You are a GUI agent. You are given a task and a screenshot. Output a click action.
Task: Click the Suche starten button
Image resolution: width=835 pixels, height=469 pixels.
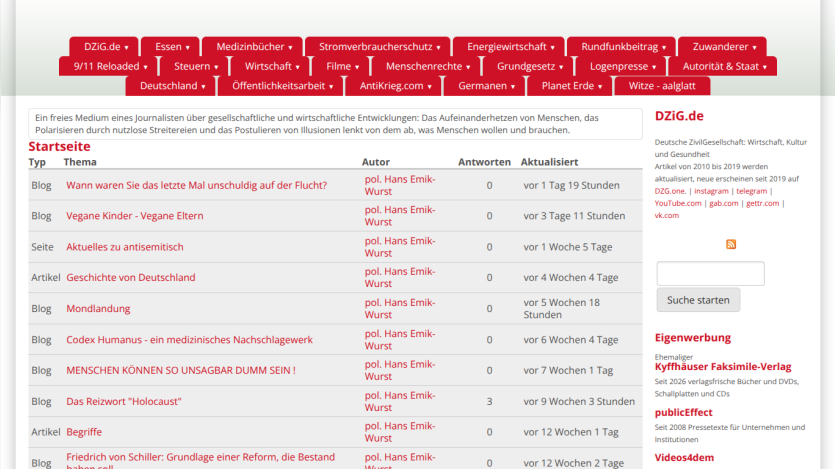click(x=698, y=300)
